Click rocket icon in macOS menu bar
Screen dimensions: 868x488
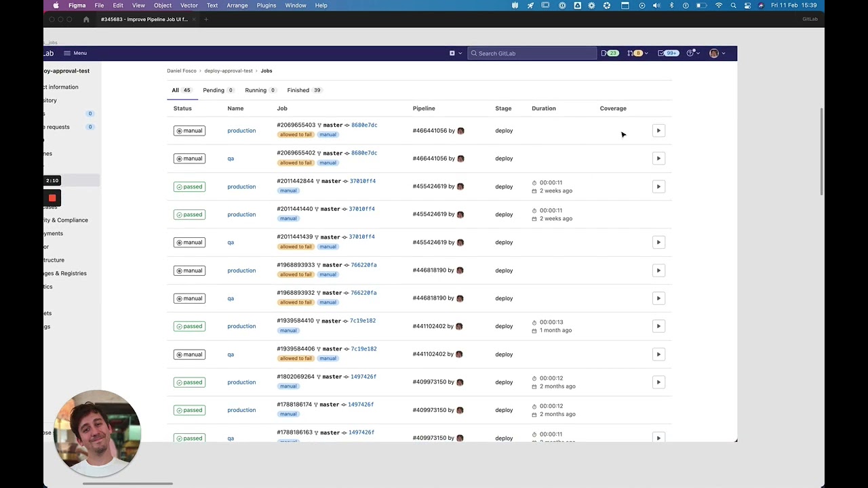coord(530,5)
